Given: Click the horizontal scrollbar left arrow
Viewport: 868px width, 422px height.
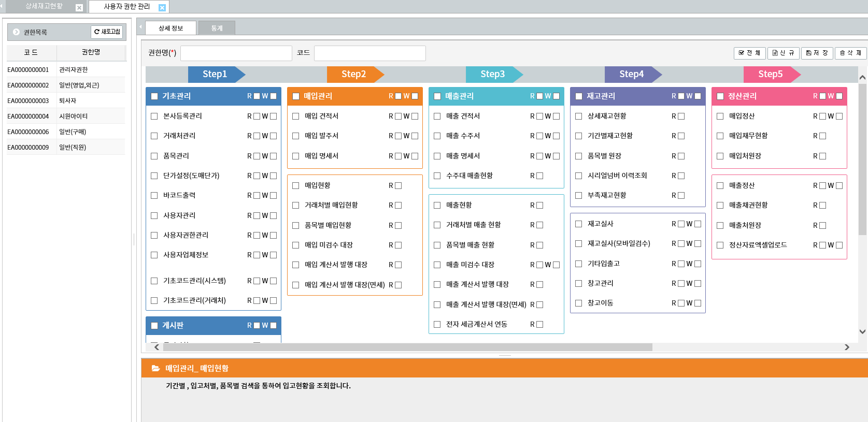Looking at the screenshot, I should (157, 347).
